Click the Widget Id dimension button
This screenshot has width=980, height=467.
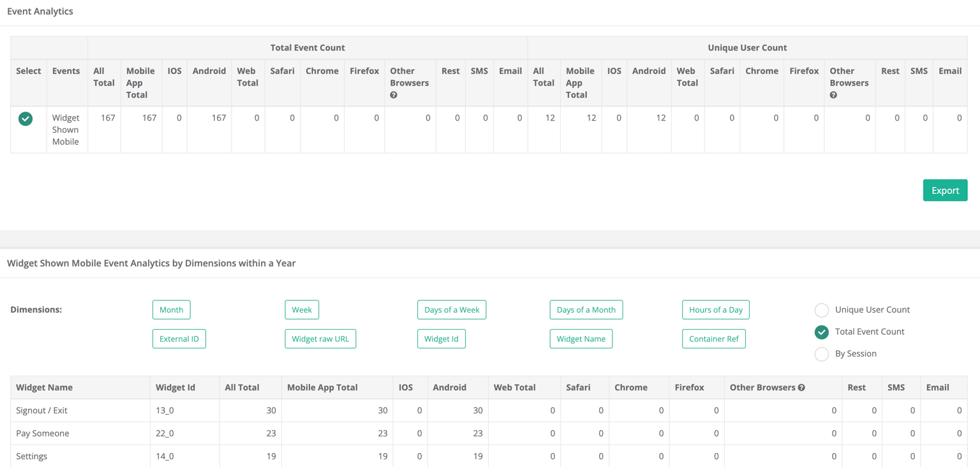pos(442,339)
